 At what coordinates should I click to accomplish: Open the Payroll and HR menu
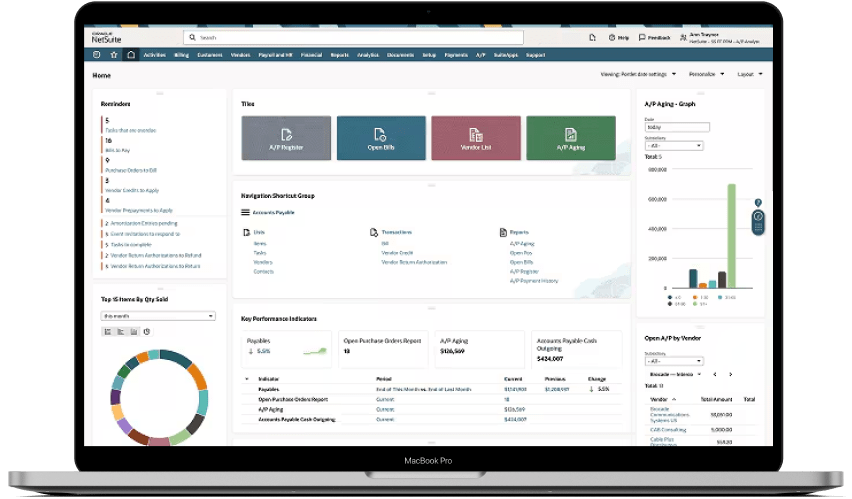coord(275,55)
